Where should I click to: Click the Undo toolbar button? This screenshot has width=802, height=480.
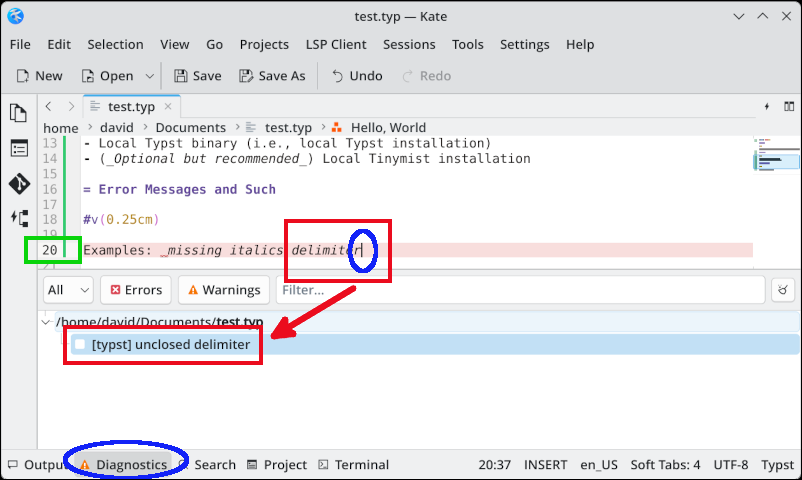click(x=357, y=76)
